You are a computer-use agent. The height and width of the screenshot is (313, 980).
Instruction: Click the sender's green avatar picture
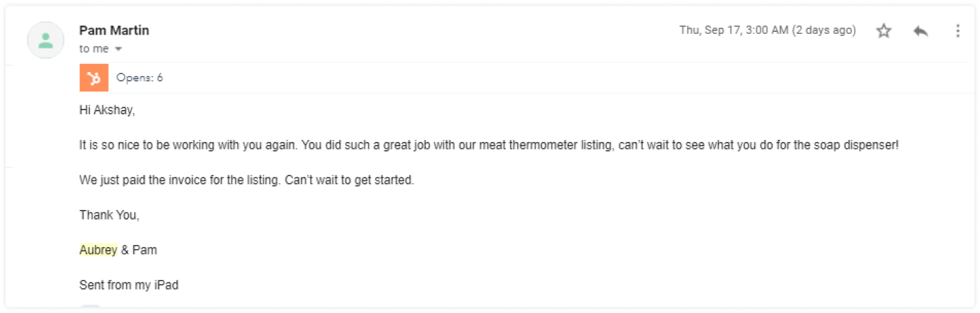pos(46,40)
